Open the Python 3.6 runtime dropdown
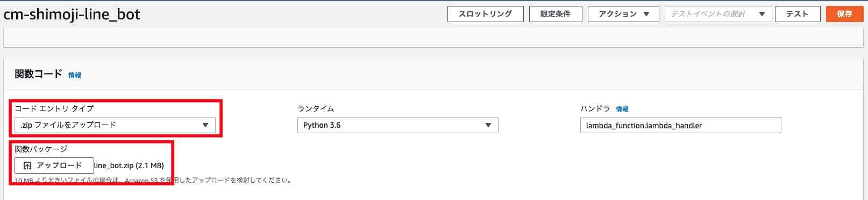868x200 pixels. point(398,125)
